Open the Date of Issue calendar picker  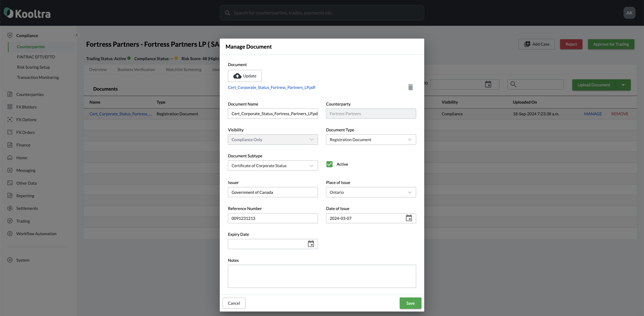tap(409, 218)
